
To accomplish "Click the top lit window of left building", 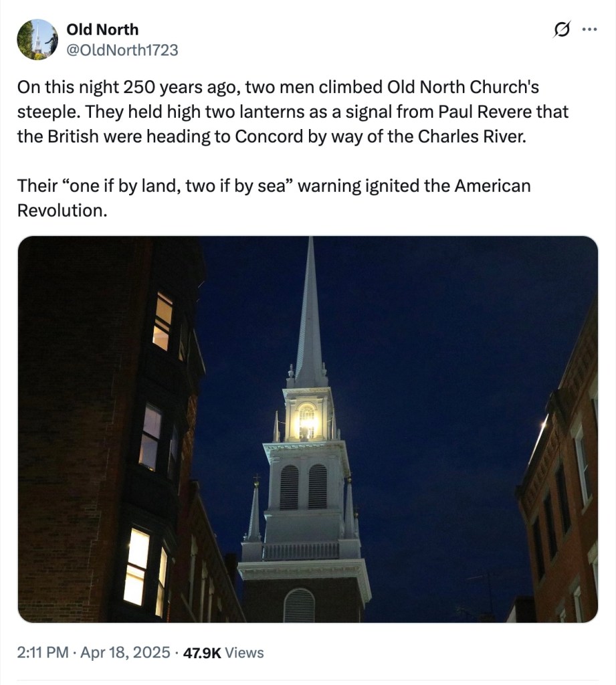I will [163, 320].
